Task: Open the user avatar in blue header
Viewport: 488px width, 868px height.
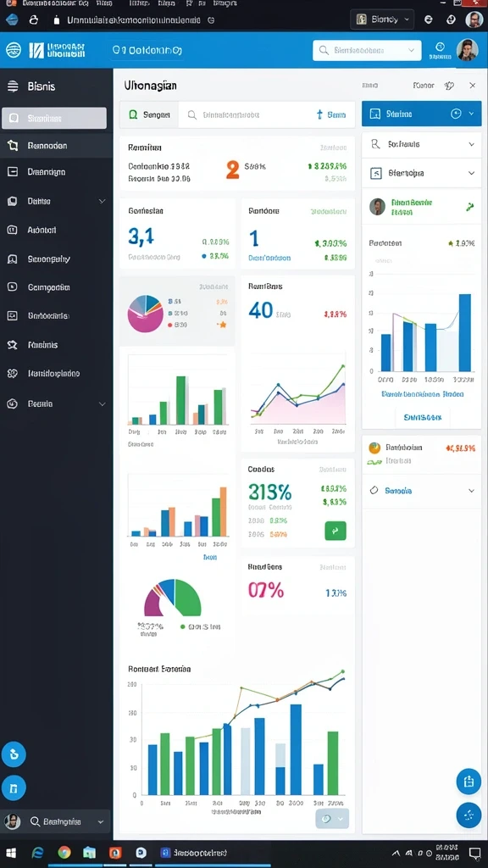Action: (467, 50)
